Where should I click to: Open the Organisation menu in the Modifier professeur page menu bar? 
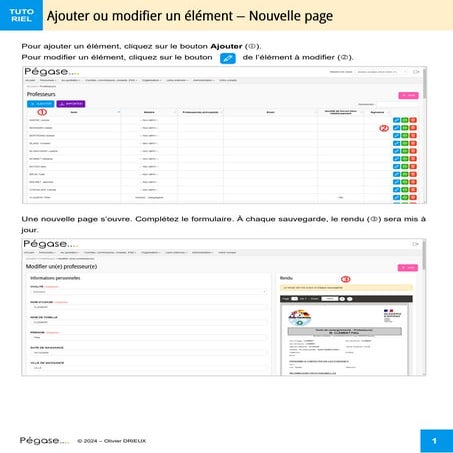[150, 253]
